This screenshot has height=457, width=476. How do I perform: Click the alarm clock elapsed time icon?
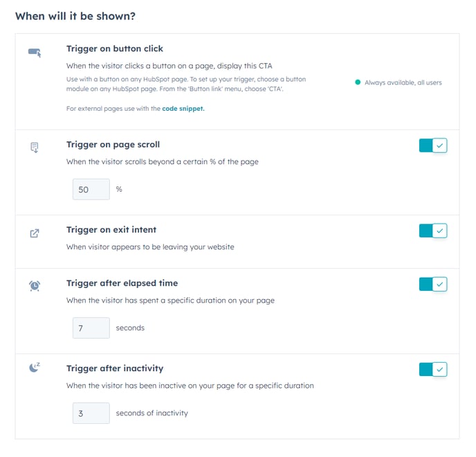coord(35,285)
